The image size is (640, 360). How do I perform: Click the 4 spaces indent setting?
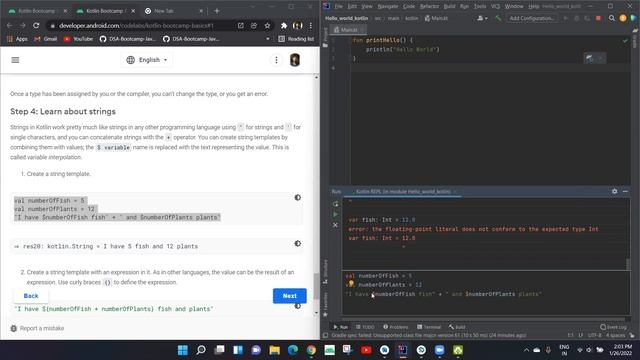click(x=616, y=335)
